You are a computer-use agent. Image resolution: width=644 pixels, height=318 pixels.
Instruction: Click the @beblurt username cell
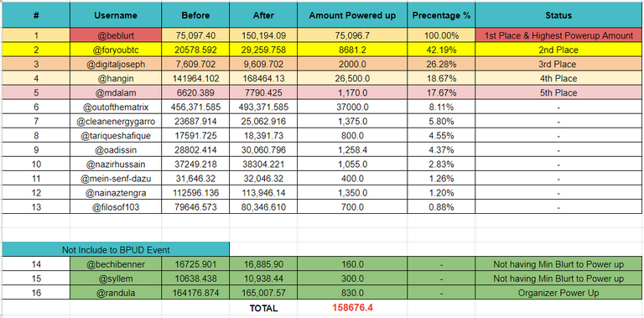pos(116,36)
